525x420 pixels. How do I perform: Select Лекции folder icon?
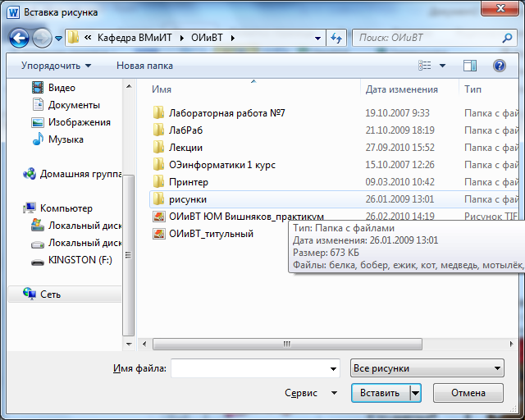pyautogui.click(x=158, y=148)
